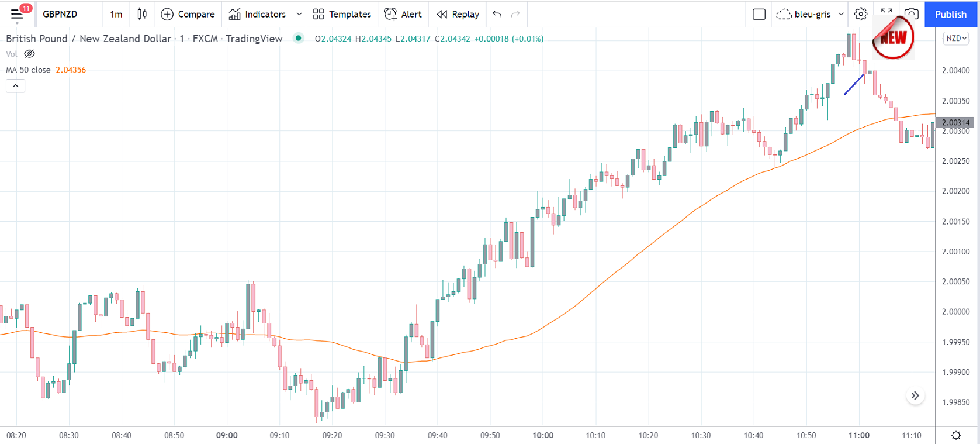Image resolution: width=980 pixels, height=444 pixels.
Task: Open the 1m timeframe menu
Action: tap(116, 14)
